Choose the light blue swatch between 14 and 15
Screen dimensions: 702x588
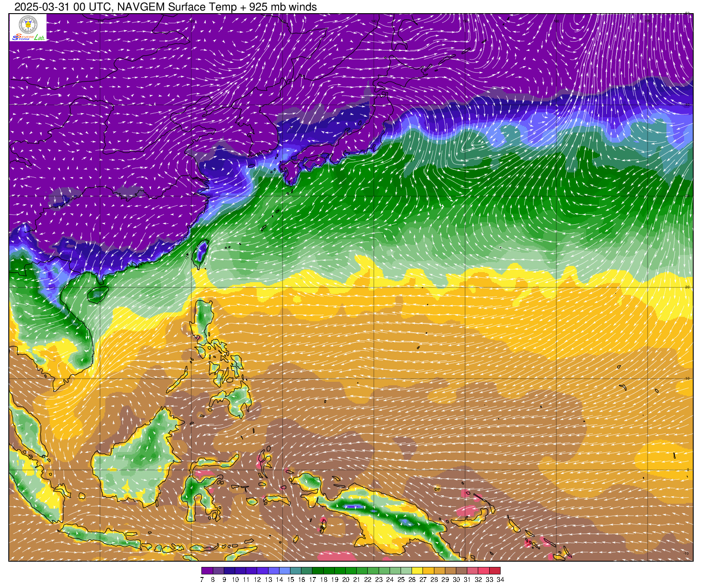click(285, 570)
